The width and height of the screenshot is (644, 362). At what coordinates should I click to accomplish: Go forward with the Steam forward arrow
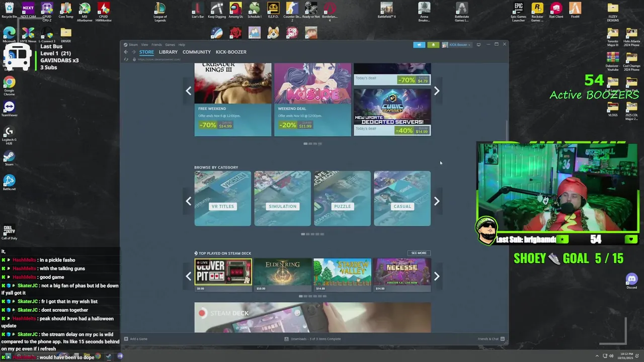(x=133, y=52)
